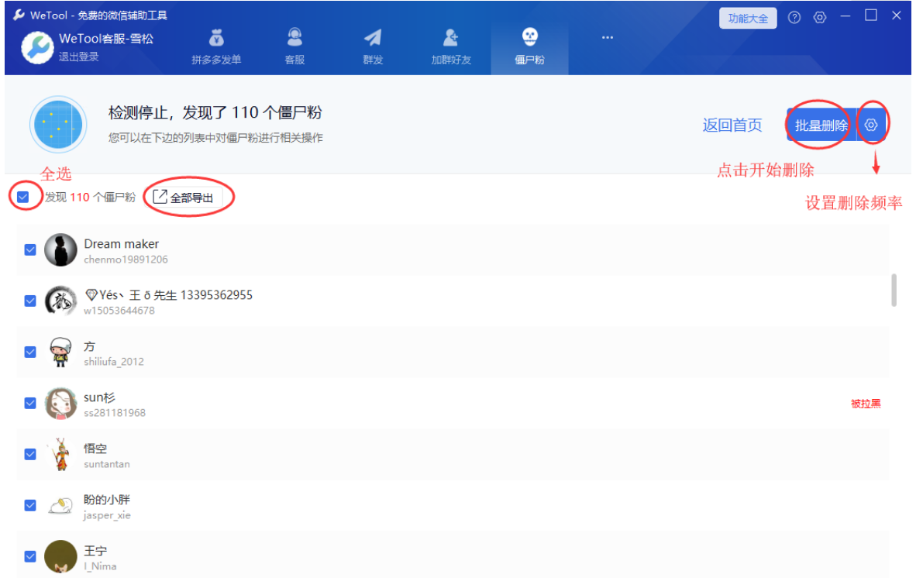The width and height of the screenshot is (923, 588).
Task: Maximize the WeTool window
Action: [871, 16]
